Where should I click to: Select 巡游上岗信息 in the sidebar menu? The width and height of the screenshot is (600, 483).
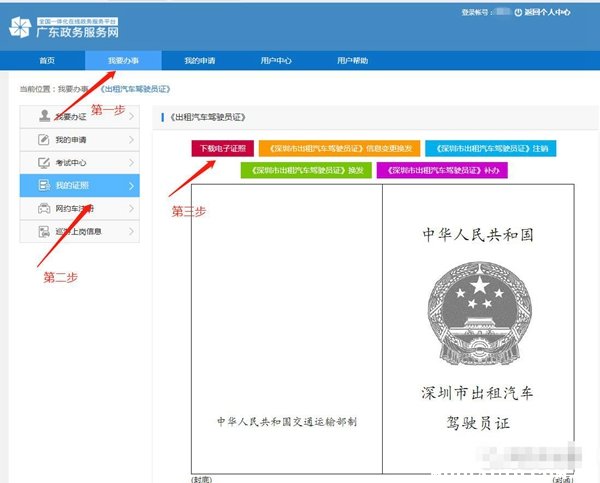pos(80,232)
